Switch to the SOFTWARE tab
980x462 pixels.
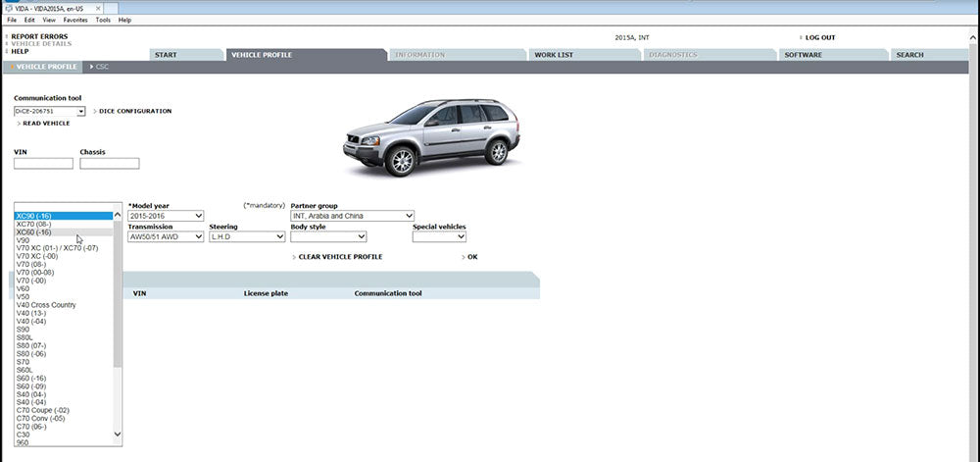point(803,55)
